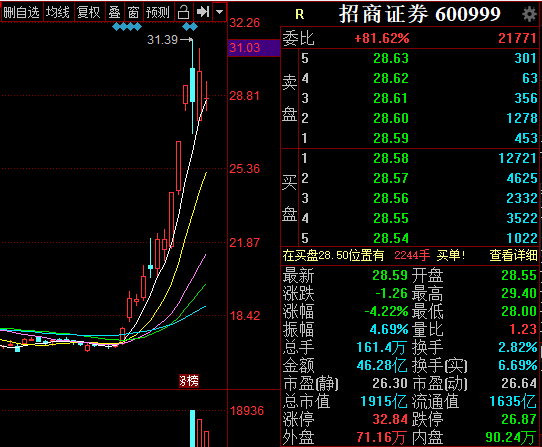Open the 复权 adjustment option
The height and width of the screenshot is (447, 542).
point(89,12)
